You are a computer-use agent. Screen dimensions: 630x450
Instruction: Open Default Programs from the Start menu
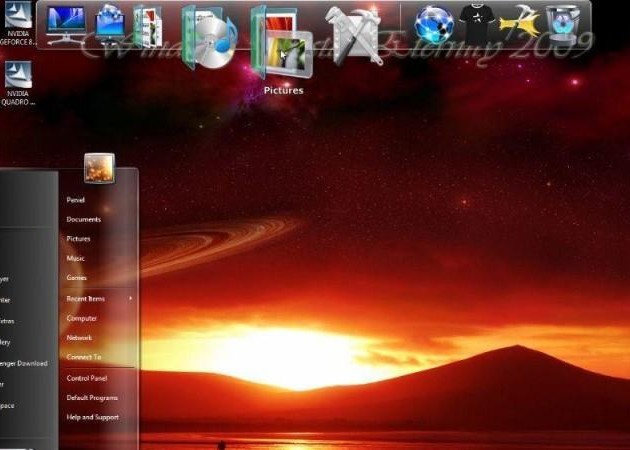[92, 397]
